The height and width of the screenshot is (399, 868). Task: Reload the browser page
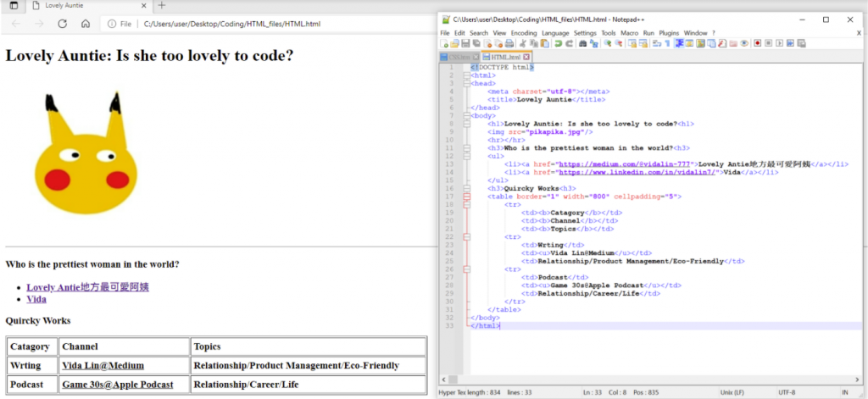[63, 24]
